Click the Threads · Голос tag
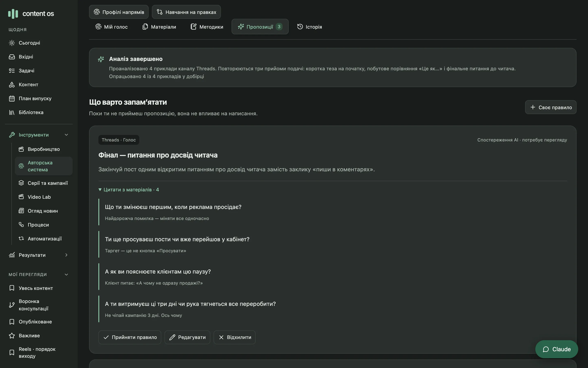This screenshot has height=368, width=588. [119, 140]
